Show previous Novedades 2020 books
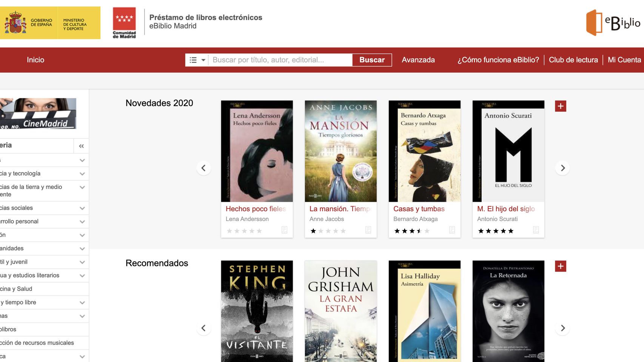 click(203, 168)
